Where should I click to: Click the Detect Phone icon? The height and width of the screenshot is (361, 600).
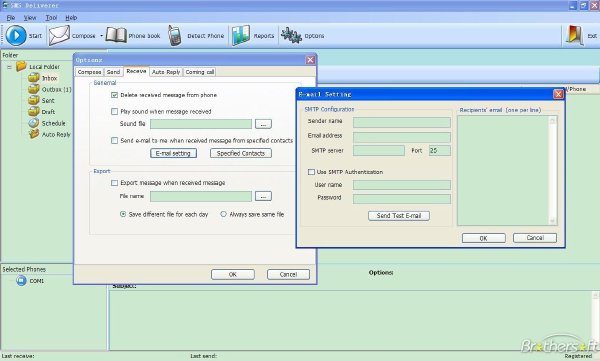coord(175,36)
